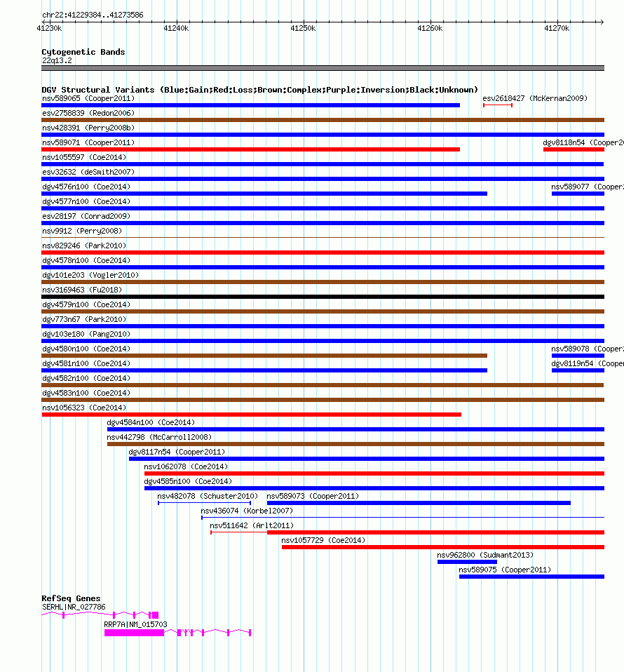Click the 41240k ruler tick label
624x672 pixels.
(x=176, y=28)
